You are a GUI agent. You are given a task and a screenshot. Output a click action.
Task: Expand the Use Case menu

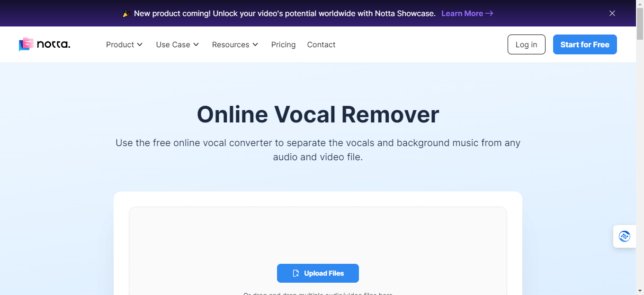point(177,44)
